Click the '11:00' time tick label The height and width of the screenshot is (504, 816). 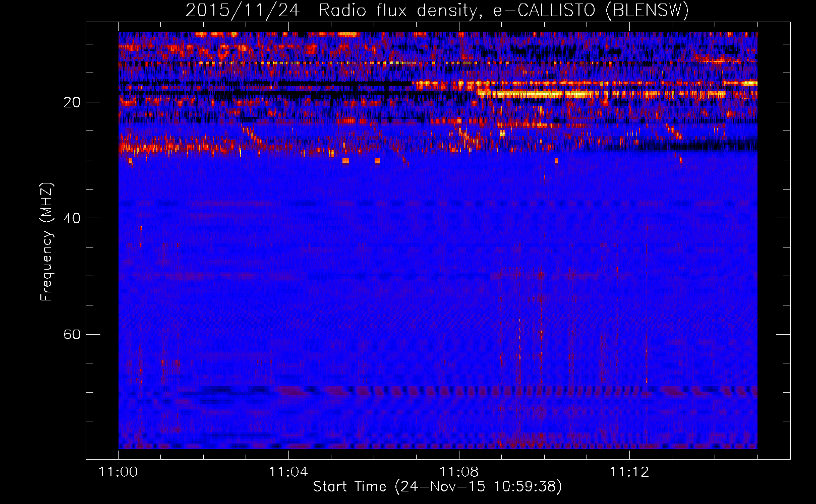pyautogui.click(x=118, y=472)
